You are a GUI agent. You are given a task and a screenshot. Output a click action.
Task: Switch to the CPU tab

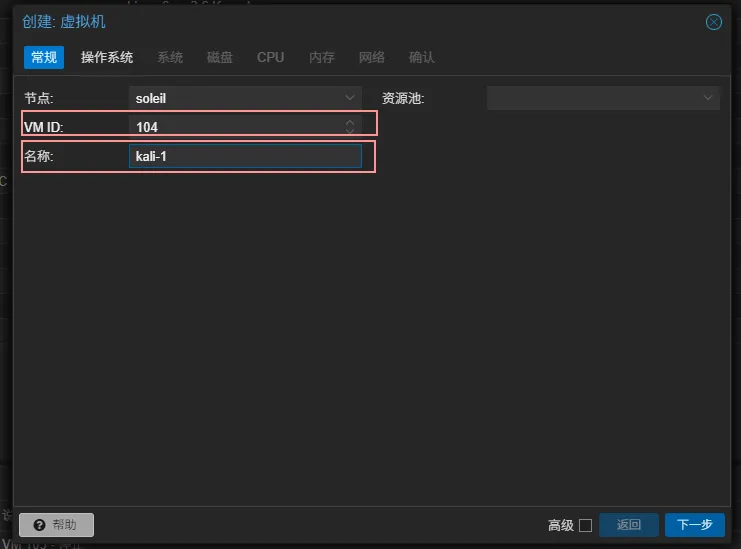pyautogui.click(x=270, y=57)
